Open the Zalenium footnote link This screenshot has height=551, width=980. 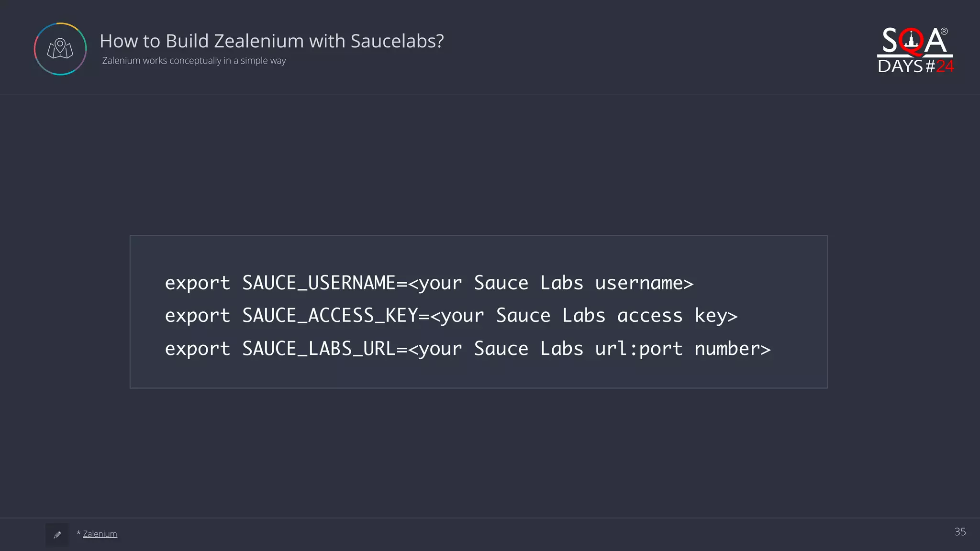[100, 534]
